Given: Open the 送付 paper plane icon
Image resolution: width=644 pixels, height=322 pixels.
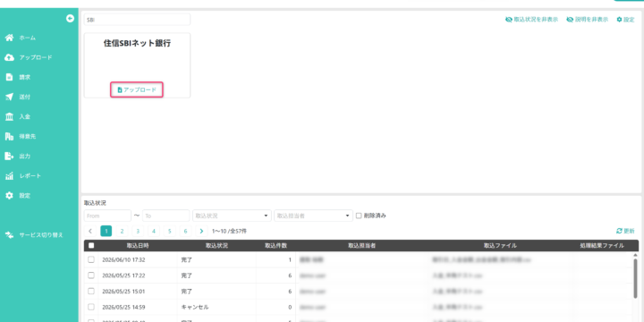Looking at the screenshot, I should (x=9, y=97).
